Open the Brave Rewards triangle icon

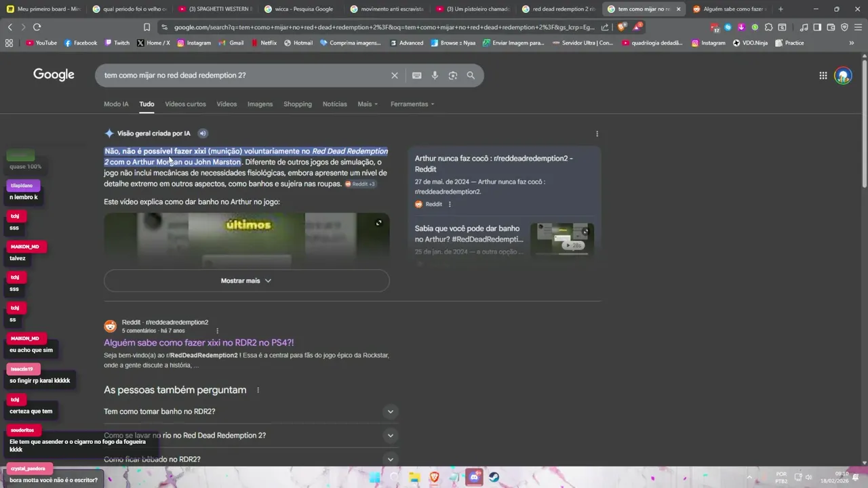[637, 27]
